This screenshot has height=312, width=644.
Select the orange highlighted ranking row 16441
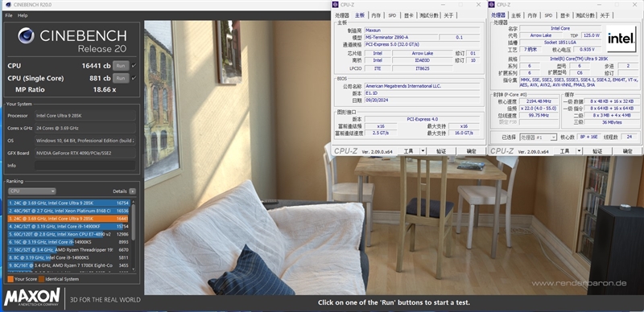point(68,219)
